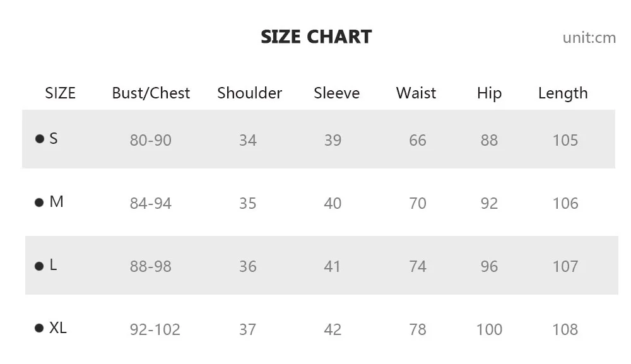Click the bullet dot beside size M
The height and width of the screenshot is (364, 631).
pos(39,203)
